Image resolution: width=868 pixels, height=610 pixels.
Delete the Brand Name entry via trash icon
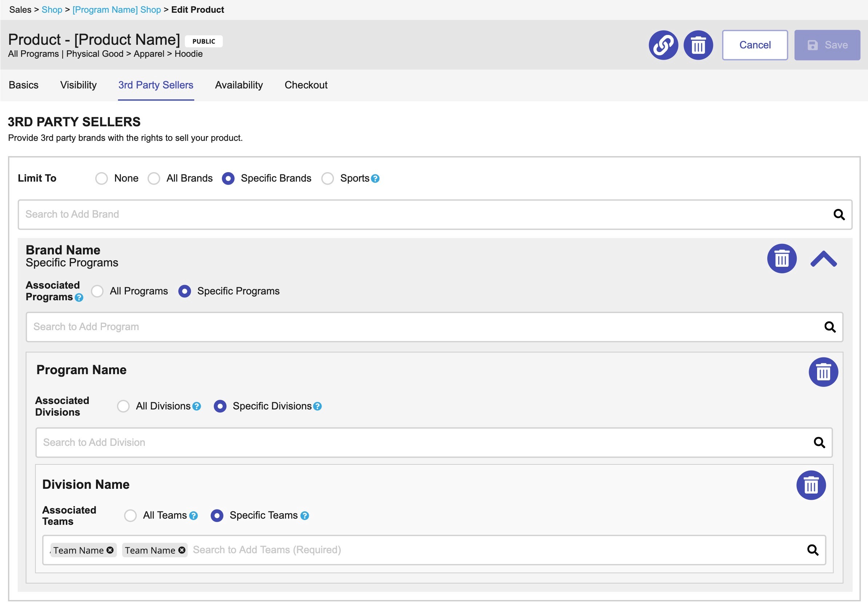pos(781,259)
